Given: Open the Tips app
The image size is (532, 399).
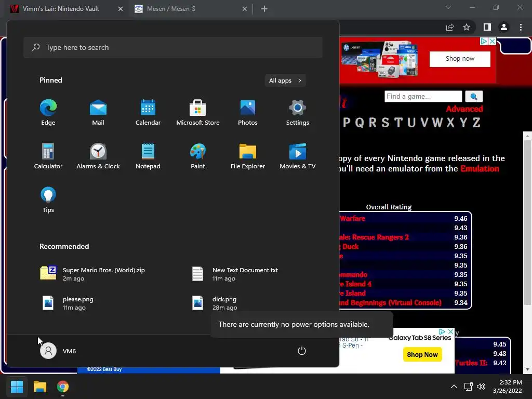Looking at the screenshot, I should point(48,200).
